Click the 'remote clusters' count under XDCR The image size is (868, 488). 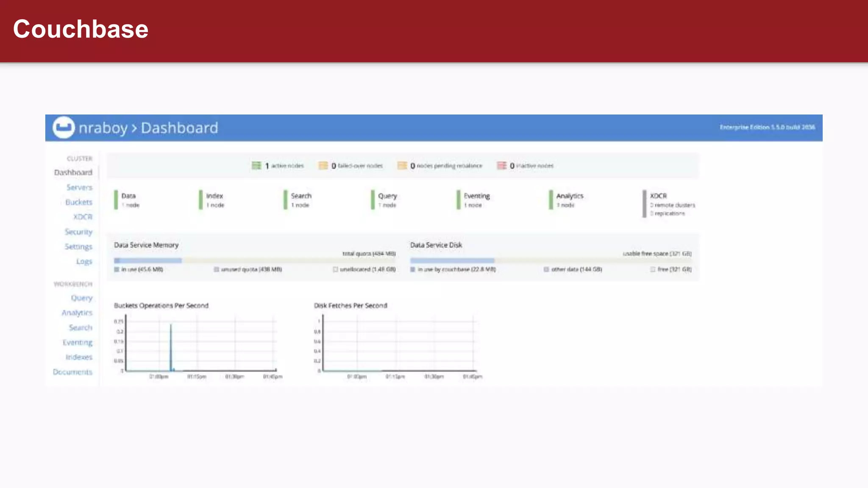(x=673, y=205)
